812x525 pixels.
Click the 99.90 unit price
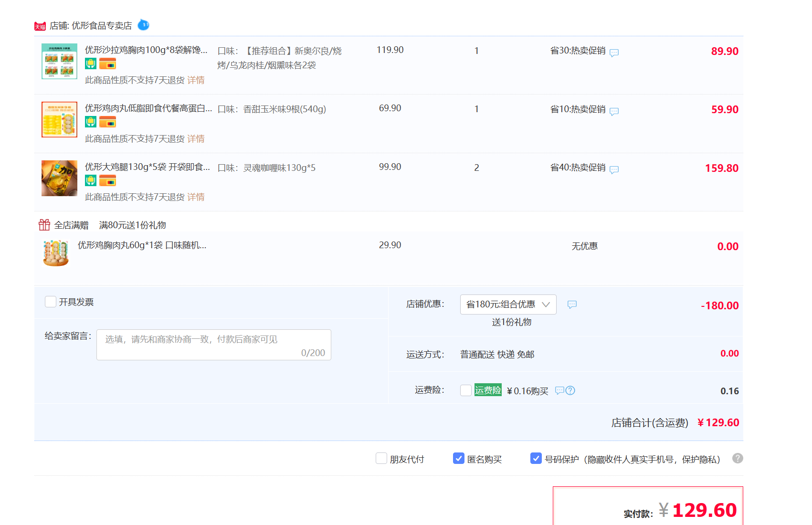[x=390, y=167]
